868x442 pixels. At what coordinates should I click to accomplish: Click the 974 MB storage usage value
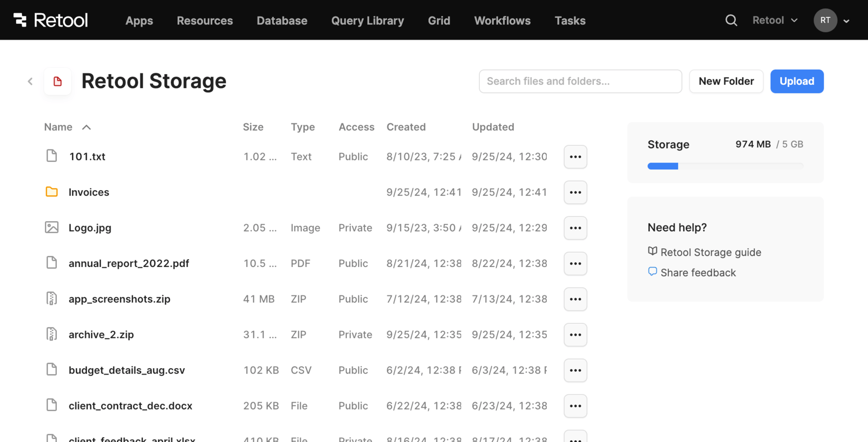[x=753, y=144]
